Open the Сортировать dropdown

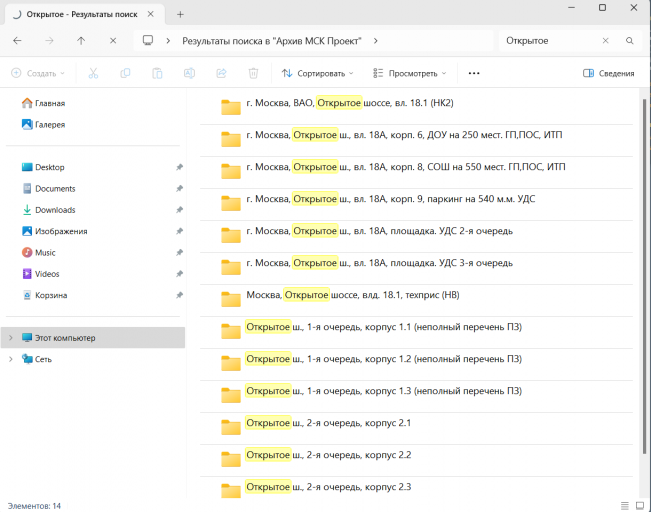[318, 73]
